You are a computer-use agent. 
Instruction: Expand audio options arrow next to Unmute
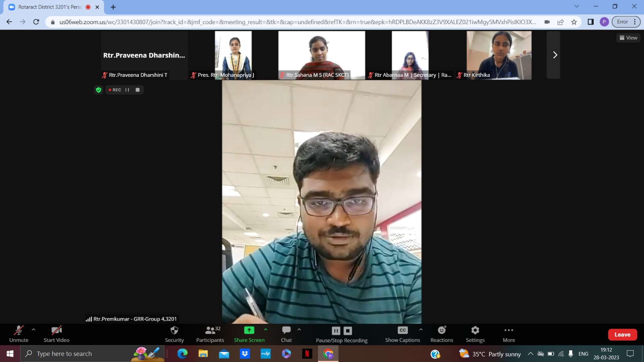pyautogui.click(x=33, y=329)
